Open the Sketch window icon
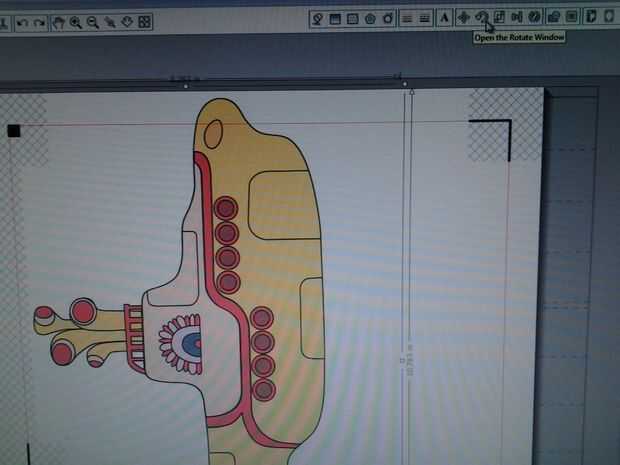This screenshot has width=620, height=465. pos(388,18)
